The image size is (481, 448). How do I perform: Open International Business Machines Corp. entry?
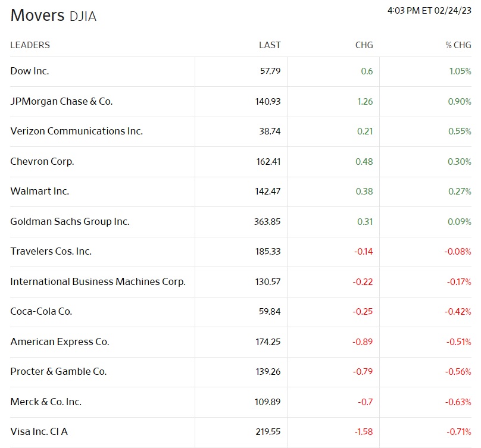click(x=98, y=282)
